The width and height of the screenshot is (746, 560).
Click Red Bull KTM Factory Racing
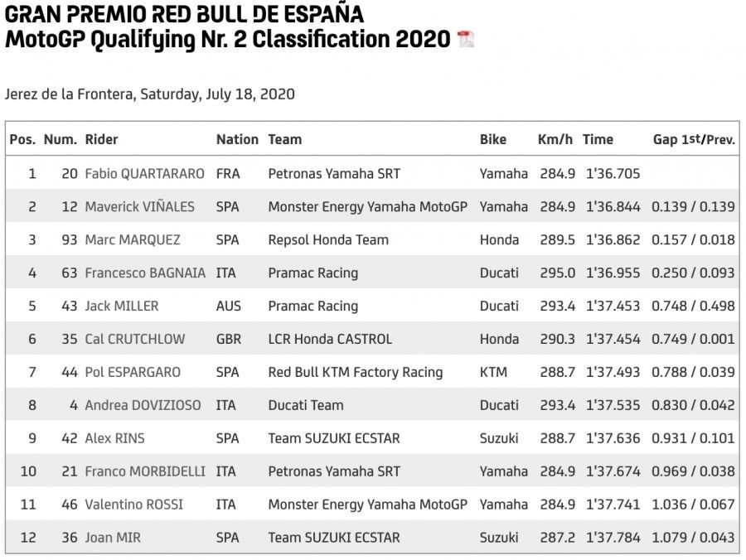tap(355, 372)
